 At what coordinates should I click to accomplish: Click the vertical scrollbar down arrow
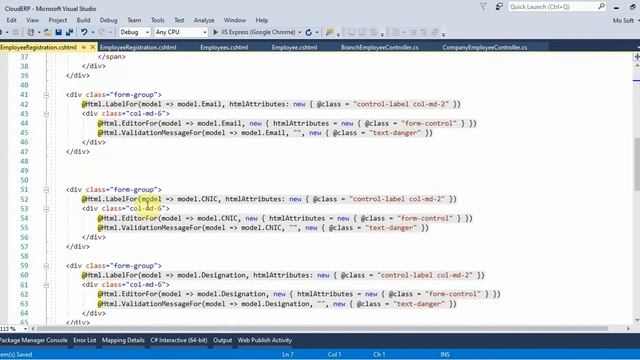pyautogui.click(x=637, y=320)
